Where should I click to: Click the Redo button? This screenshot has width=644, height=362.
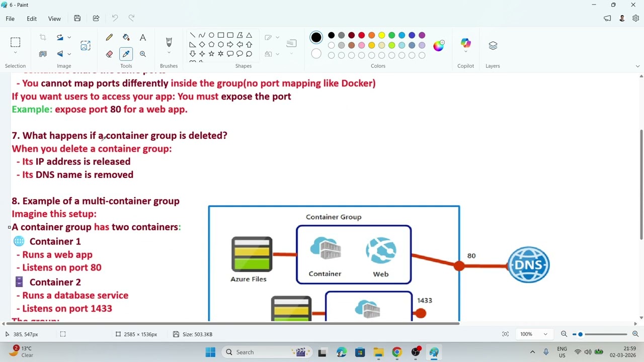[131, 19]
